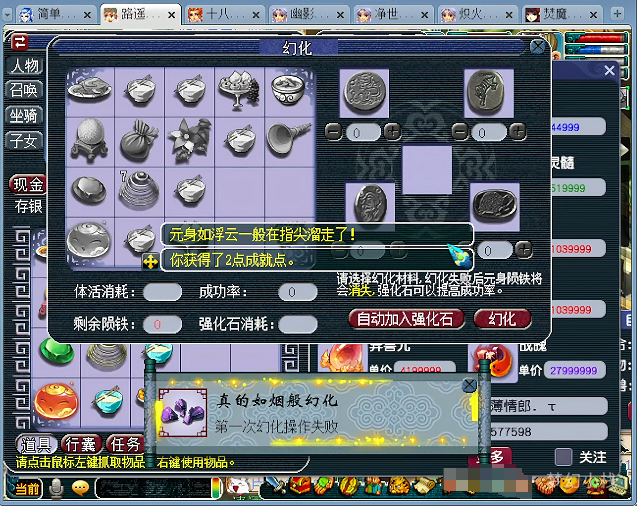Click the 当前 chat channel button
This screenshot has width=637, height=506.
[x=25, y=488]
